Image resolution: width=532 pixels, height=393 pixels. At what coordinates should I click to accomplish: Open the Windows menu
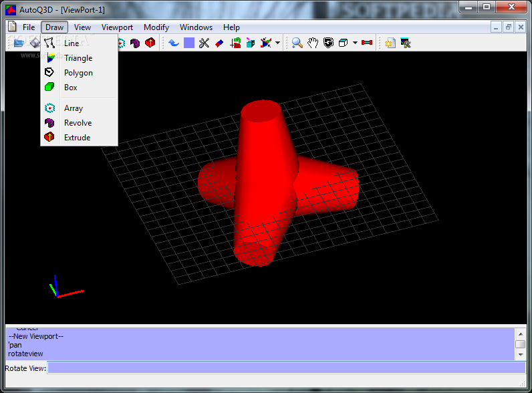pos(196,27)
